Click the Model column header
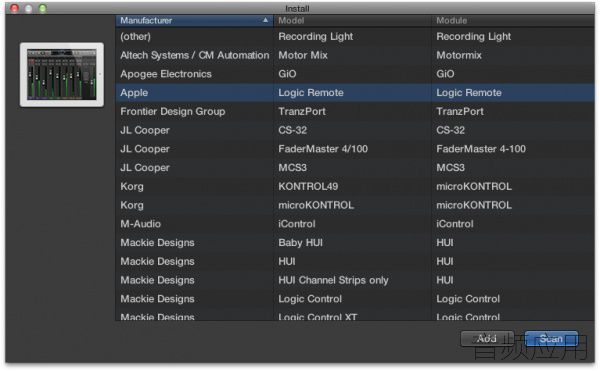This screenshot has width=600, height=371. [x=352, y=21]
